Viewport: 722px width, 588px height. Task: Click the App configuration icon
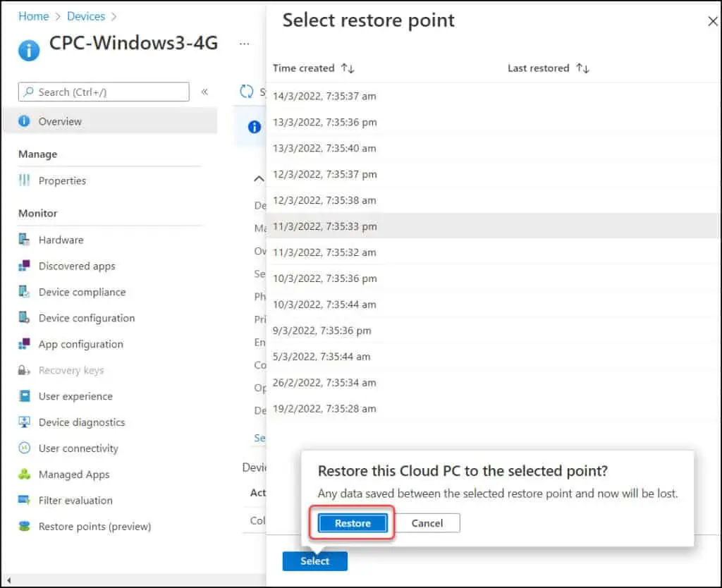[24, 344]
